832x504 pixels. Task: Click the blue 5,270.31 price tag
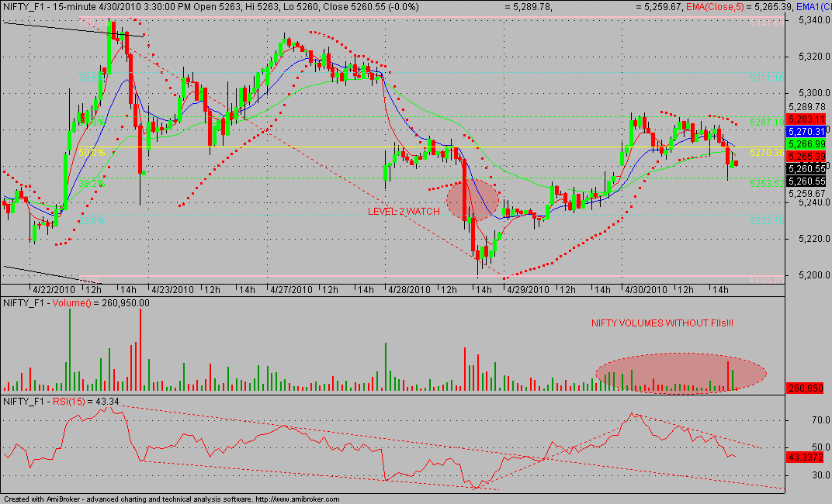(806, 132)
